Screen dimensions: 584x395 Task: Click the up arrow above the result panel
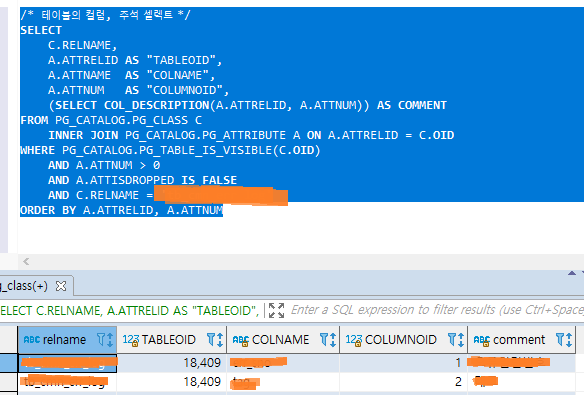572,273
